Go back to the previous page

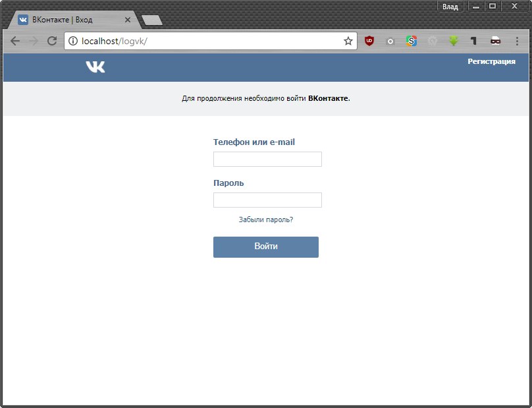point(15,41)
